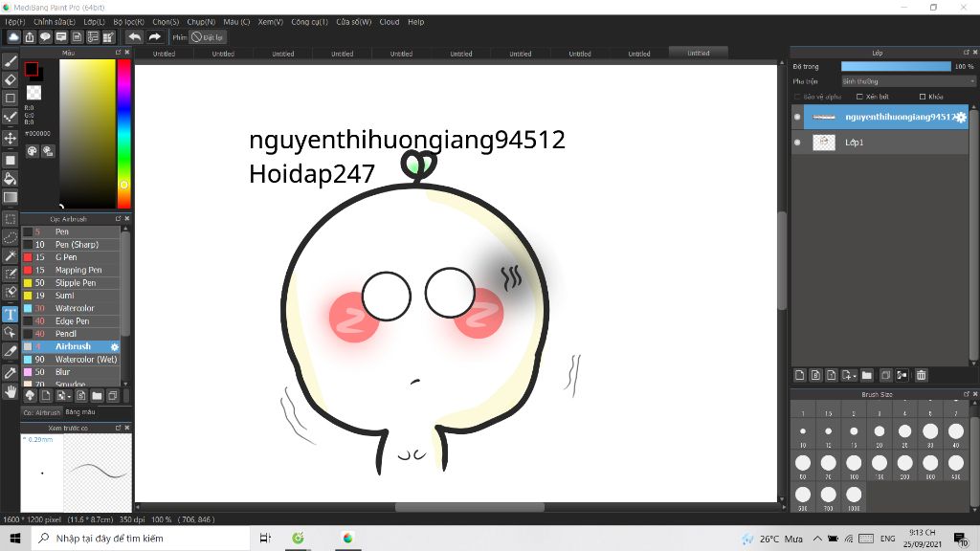Delete layer with trash icon
This screenshot has height=551, width=980.
(922, 375)
